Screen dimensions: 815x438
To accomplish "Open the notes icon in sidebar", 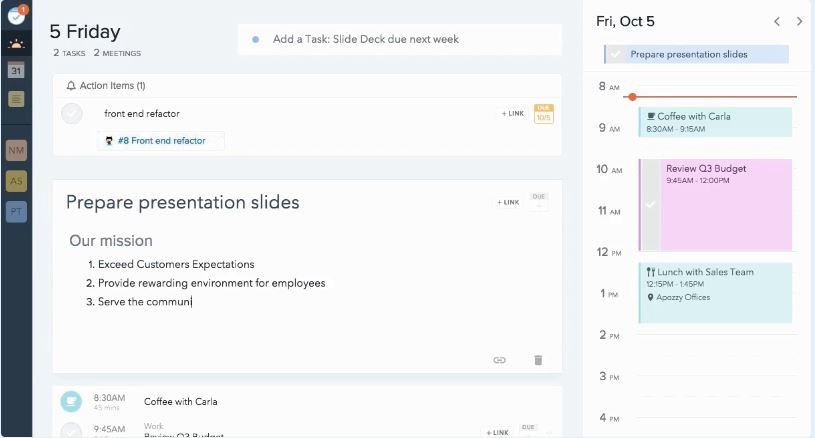I will click(16, 98).
